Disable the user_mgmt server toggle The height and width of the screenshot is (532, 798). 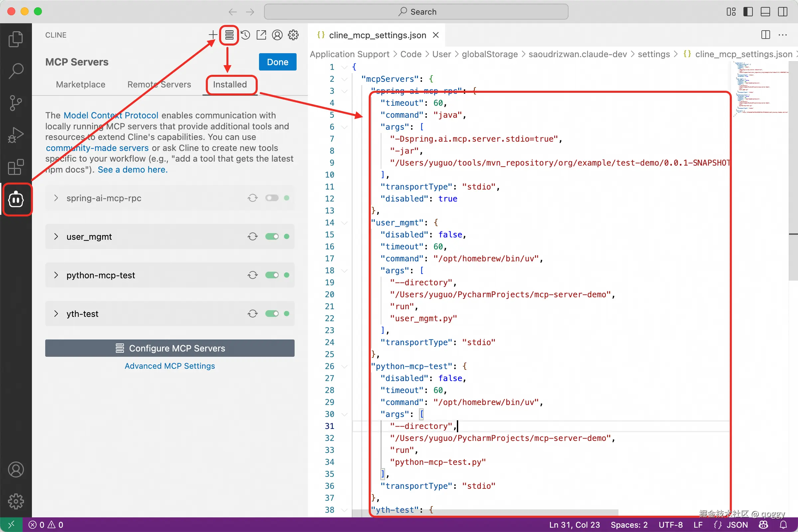pos(272,236)
